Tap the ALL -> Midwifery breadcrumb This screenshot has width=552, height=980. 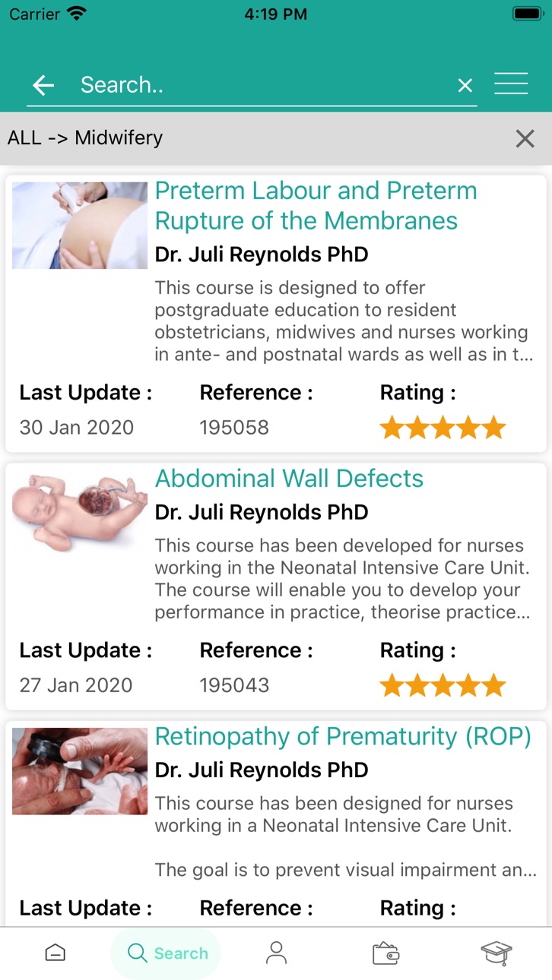[x=85, y=138]
